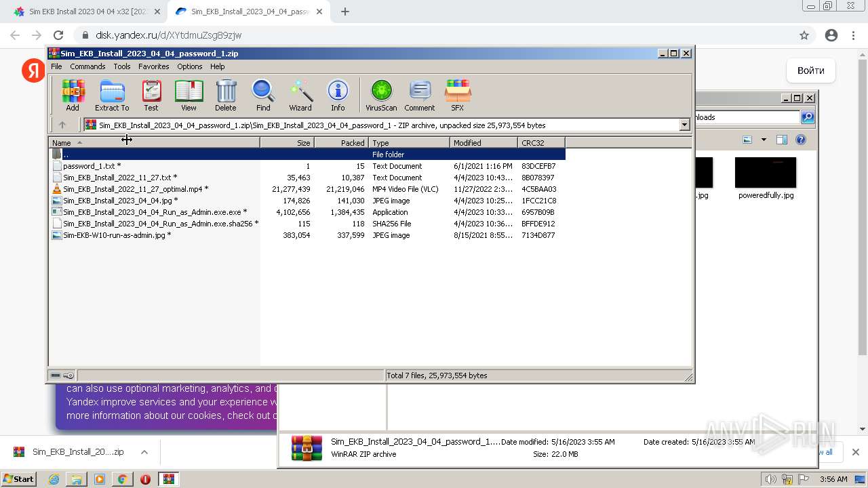The height and width of the screenshot is (488, 868).
Task: Click the key password icon in status bar
Action: (68, 375)
